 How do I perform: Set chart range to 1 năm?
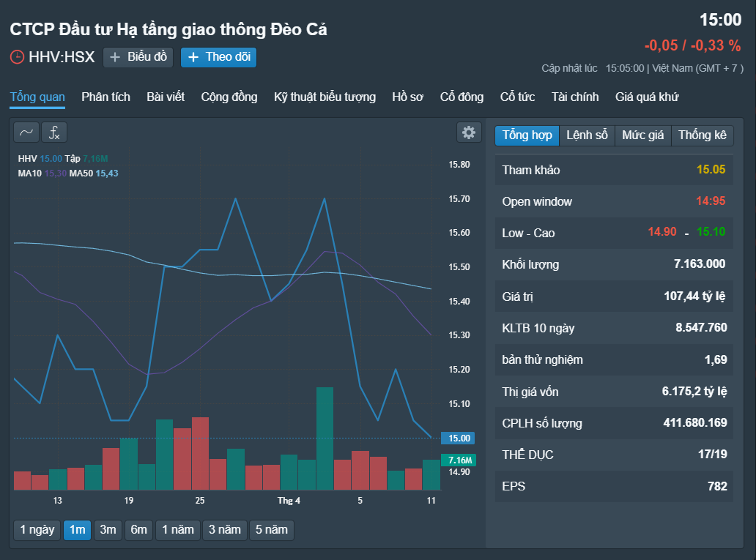click(x=178, y=530)
